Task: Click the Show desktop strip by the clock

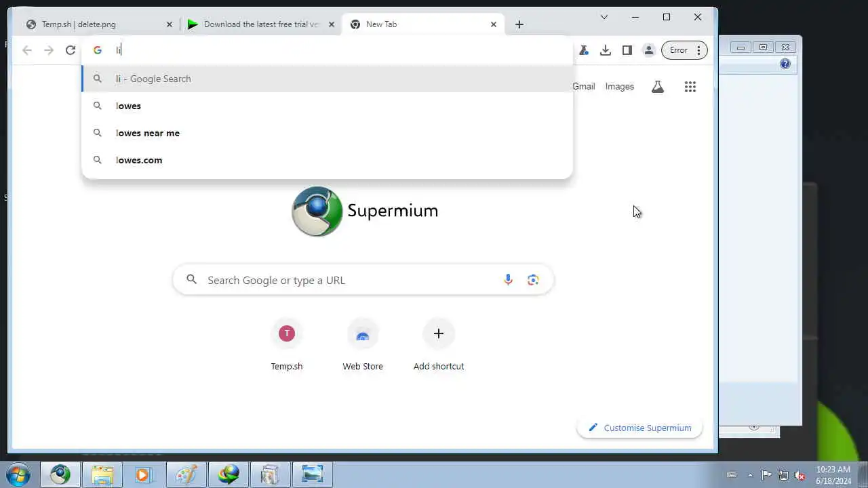Action: (863, 475)
